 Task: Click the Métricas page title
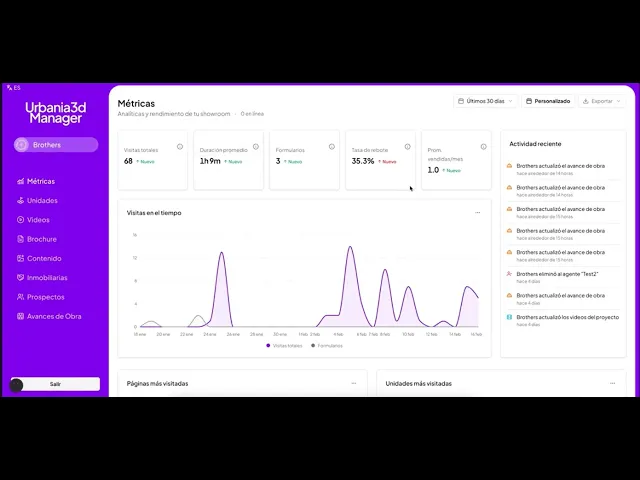click(x=136, y=104)
